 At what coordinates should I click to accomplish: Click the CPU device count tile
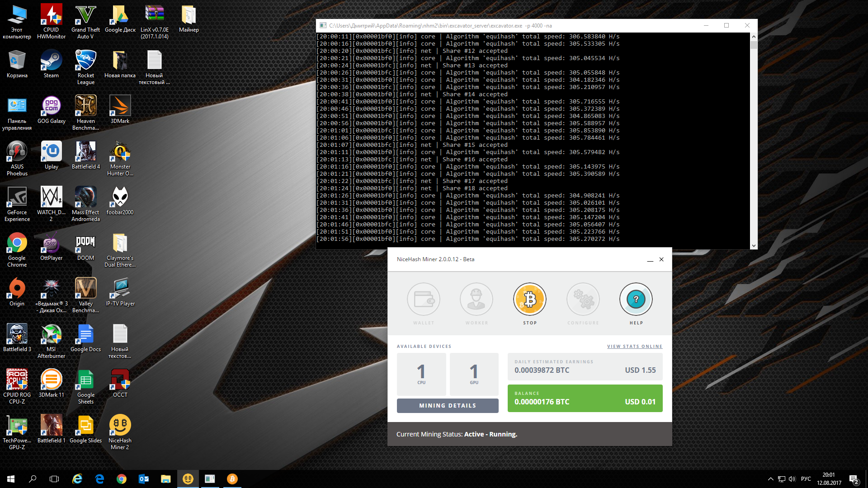point(421,374)
